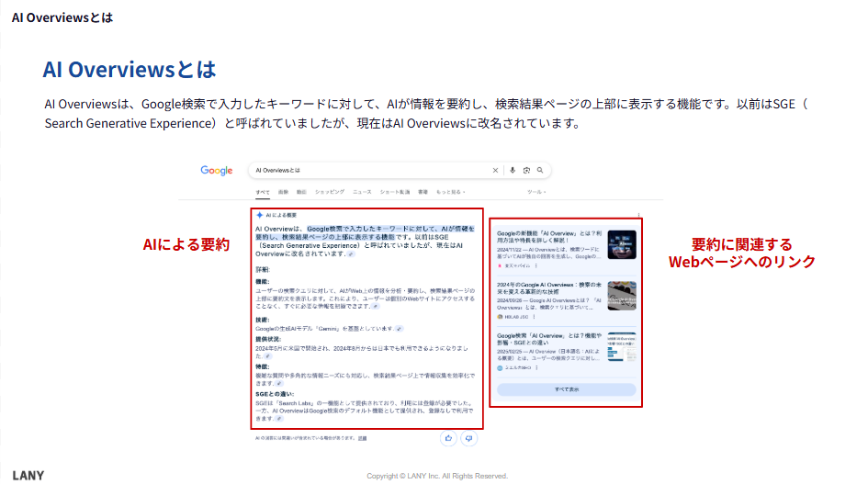Open the source link chip in SGEとの違い section
This screenshot has width=868, height=484.
click(279, 419)
